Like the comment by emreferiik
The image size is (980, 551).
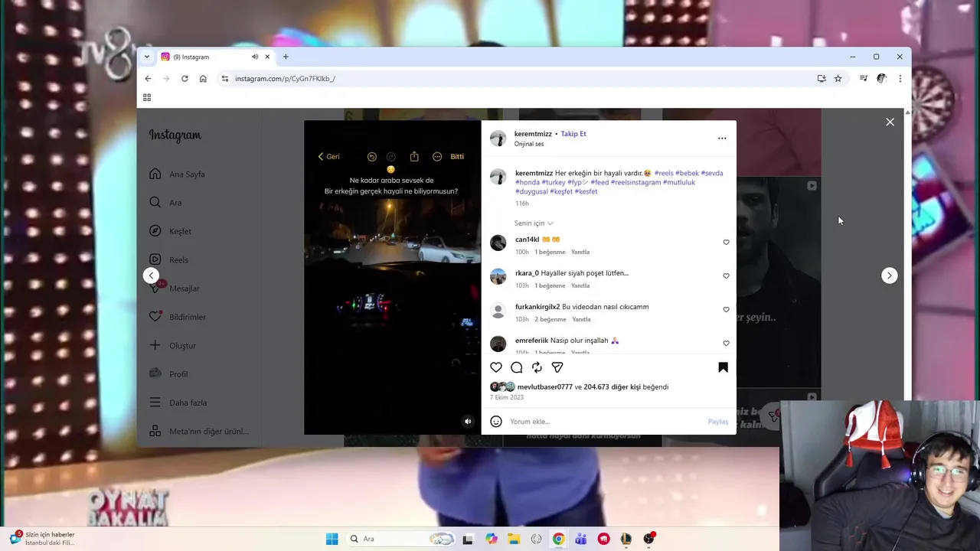click(x=727, y=344)
